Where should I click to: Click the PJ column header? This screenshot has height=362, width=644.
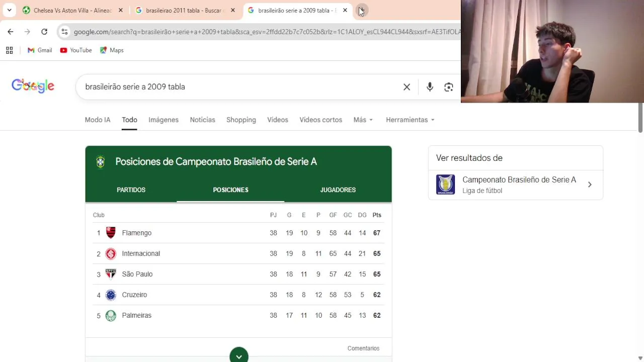pos(273,215)
